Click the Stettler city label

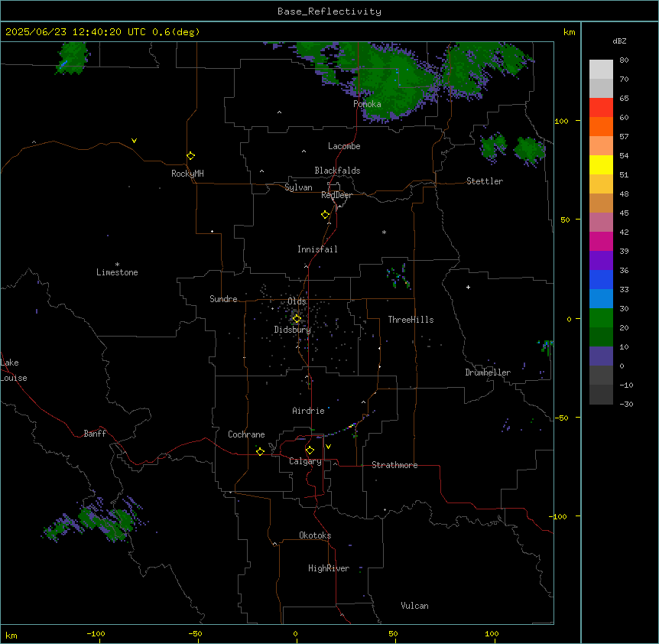[x=485, y=181]
